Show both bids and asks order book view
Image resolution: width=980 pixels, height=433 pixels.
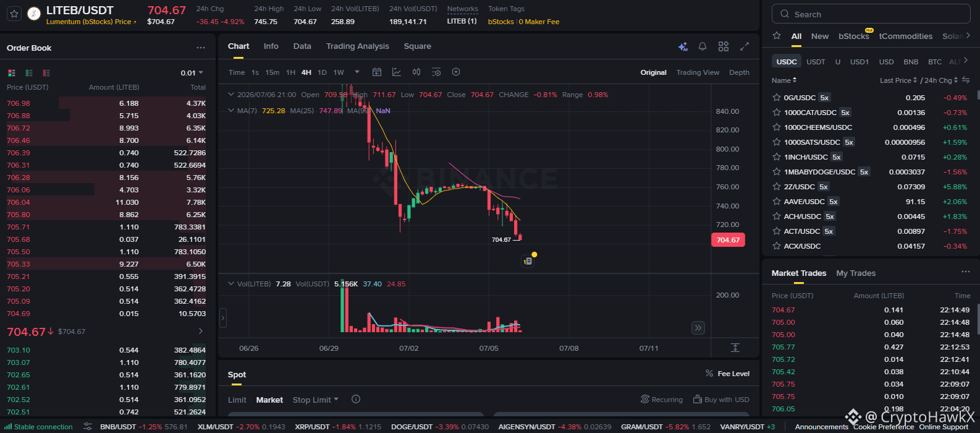click(11, 73)
